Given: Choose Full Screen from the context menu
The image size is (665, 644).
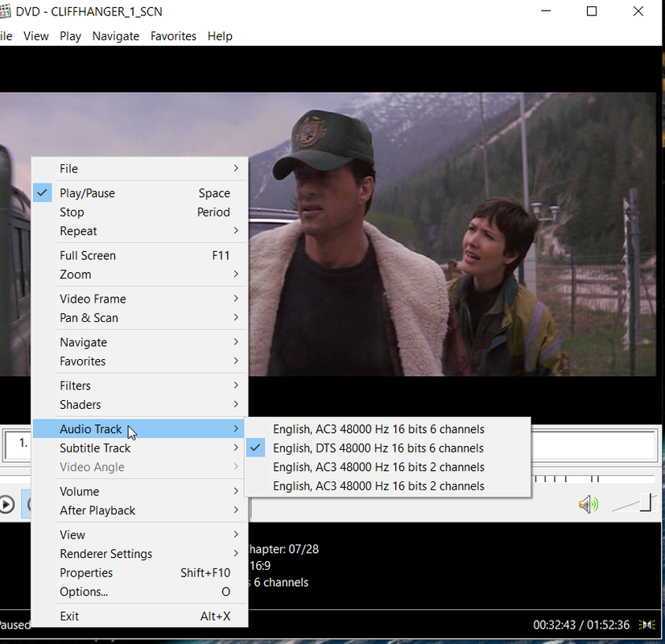Looking at the screenshot, I should click(x=139, y=256).
